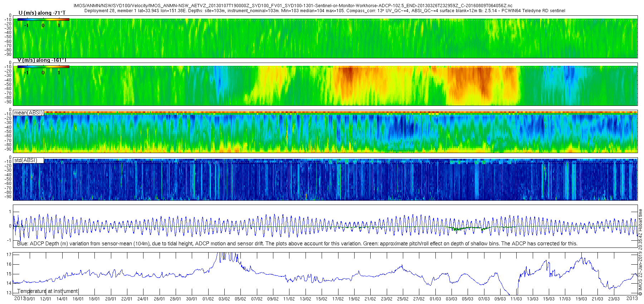Click the '19/02' date tick label
The width and height of the screenshot is (644, 304).
click(x=354, y=299)
